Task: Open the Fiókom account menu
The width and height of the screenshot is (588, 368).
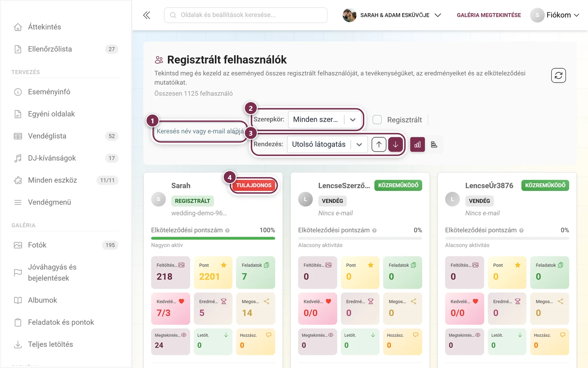Action: click(x=555, y=15)
